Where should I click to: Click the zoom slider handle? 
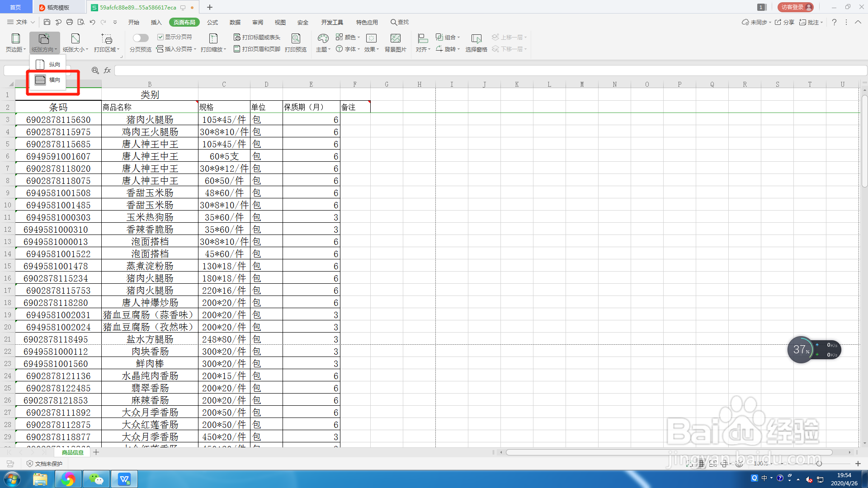819,464
